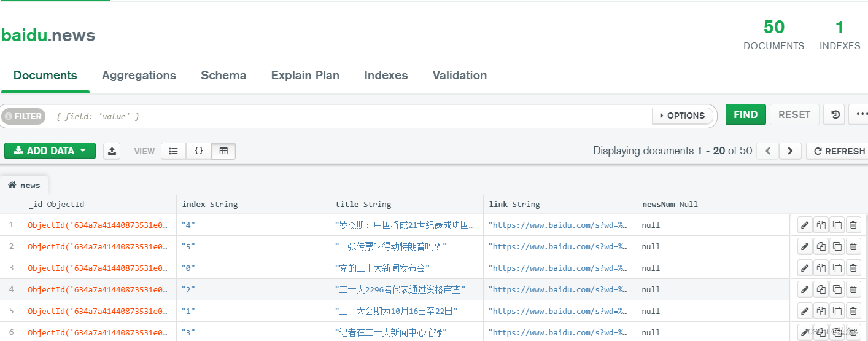This screenshot has height=341, width=868.
Task: Click the newsNum Null column header
Action: click(713, 204)
